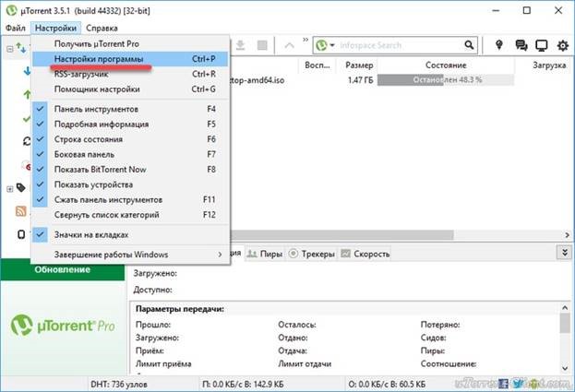
Task: Select the devices icon in sidebar
Action: (x=21, y=234)
